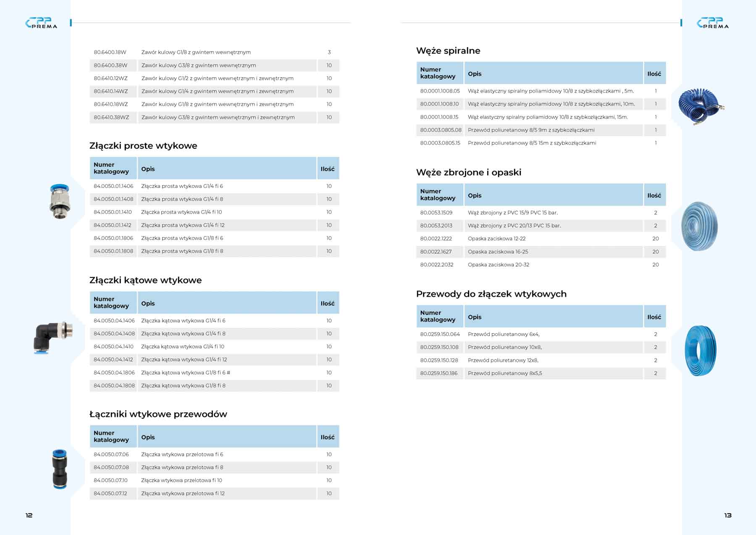Click the 'Ilość' column header in Węże spiralne table
The width and height of the screenshot is (756, 535).
(654, 74)
